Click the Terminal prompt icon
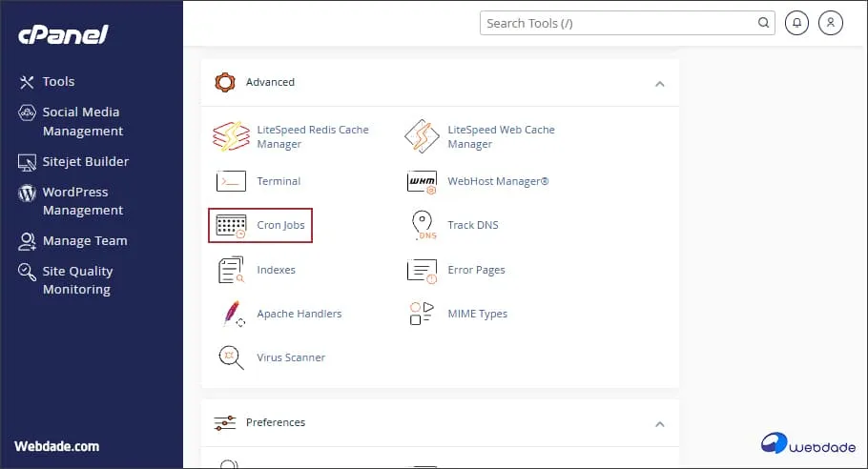This screenshot has width=868, height=469. [x=231, y=181]
